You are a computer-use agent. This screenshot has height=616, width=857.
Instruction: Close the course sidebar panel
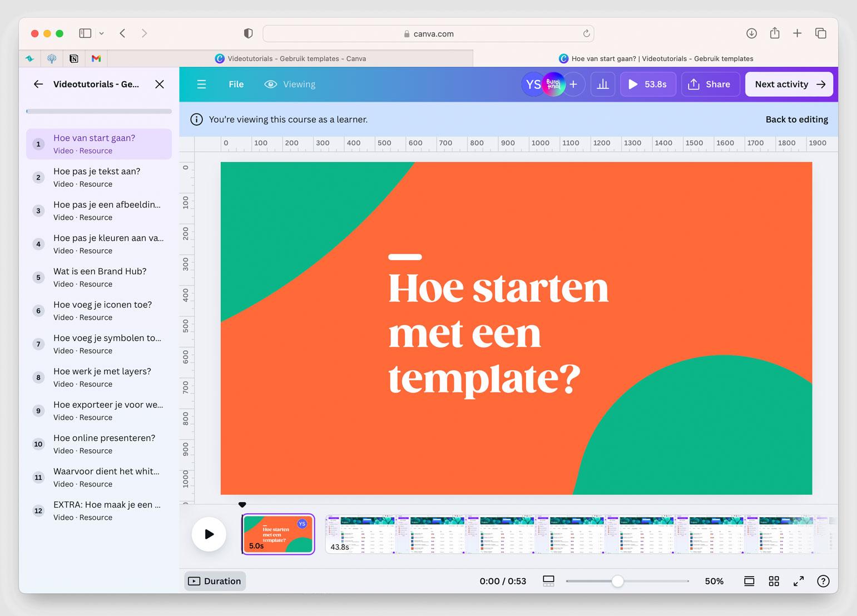(x=160, y=85)
